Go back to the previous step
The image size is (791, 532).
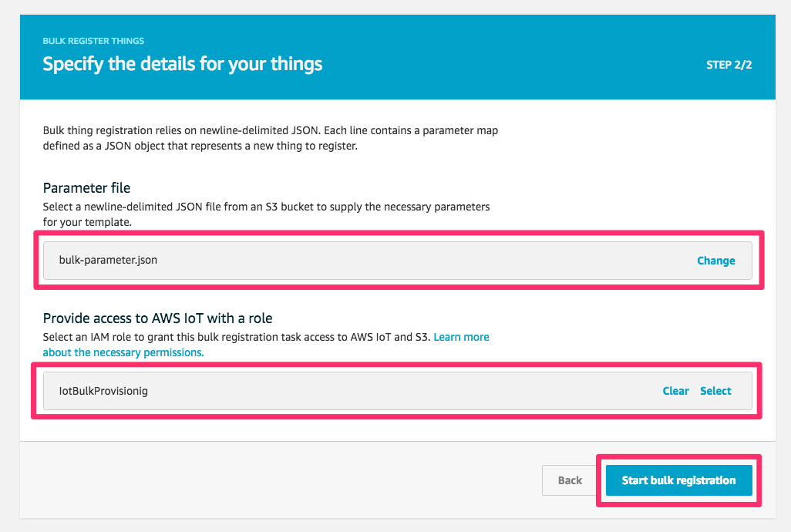tap(569, 480)
